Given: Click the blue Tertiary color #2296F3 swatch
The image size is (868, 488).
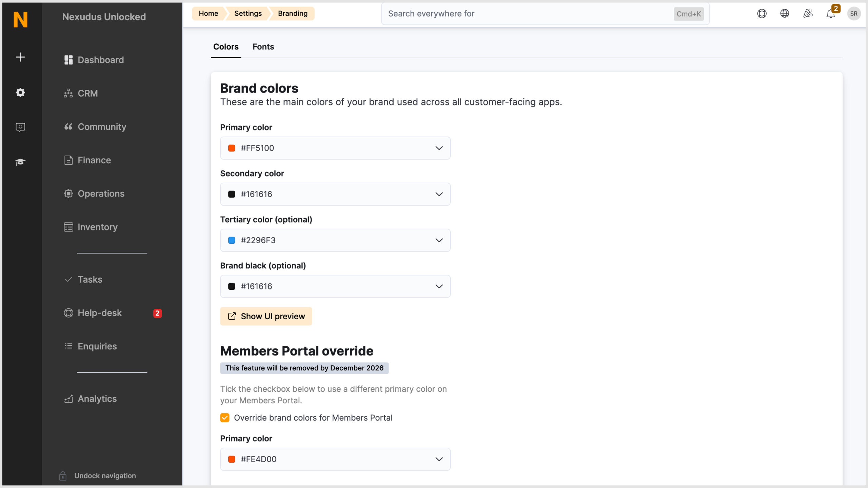Looking at the screenshot, I should (x=232, y=240).
